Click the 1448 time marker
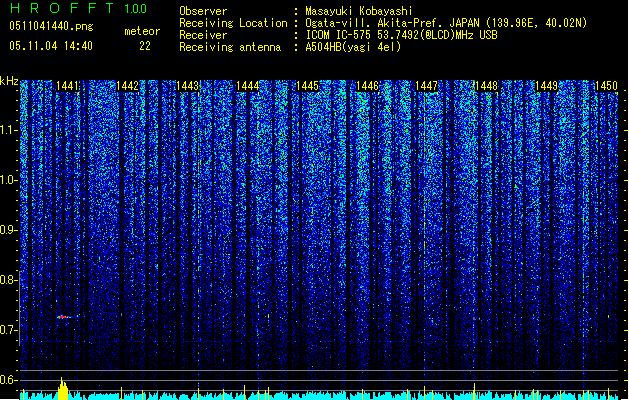 click(x=487, y=86)
